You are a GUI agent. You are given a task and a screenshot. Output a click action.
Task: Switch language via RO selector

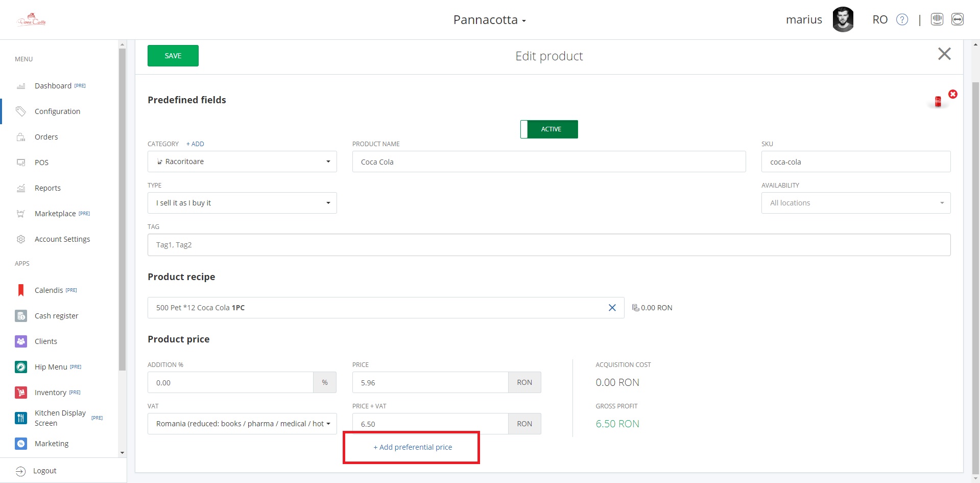click(880, 19)
